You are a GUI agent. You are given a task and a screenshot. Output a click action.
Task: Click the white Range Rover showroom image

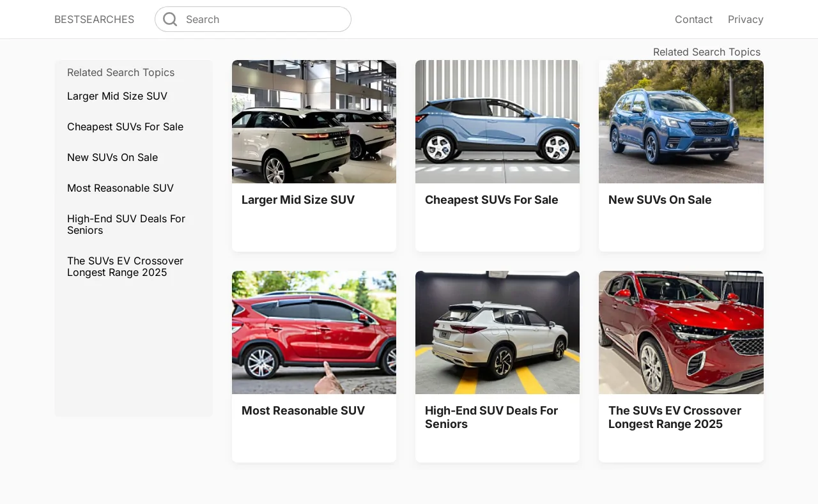coord(314,121)
